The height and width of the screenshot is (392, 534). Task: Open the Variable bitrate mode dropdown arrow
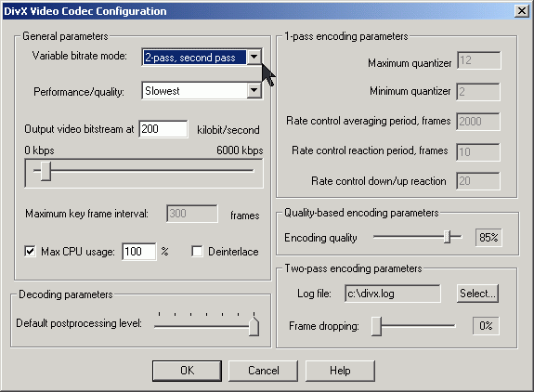[254, 57]
